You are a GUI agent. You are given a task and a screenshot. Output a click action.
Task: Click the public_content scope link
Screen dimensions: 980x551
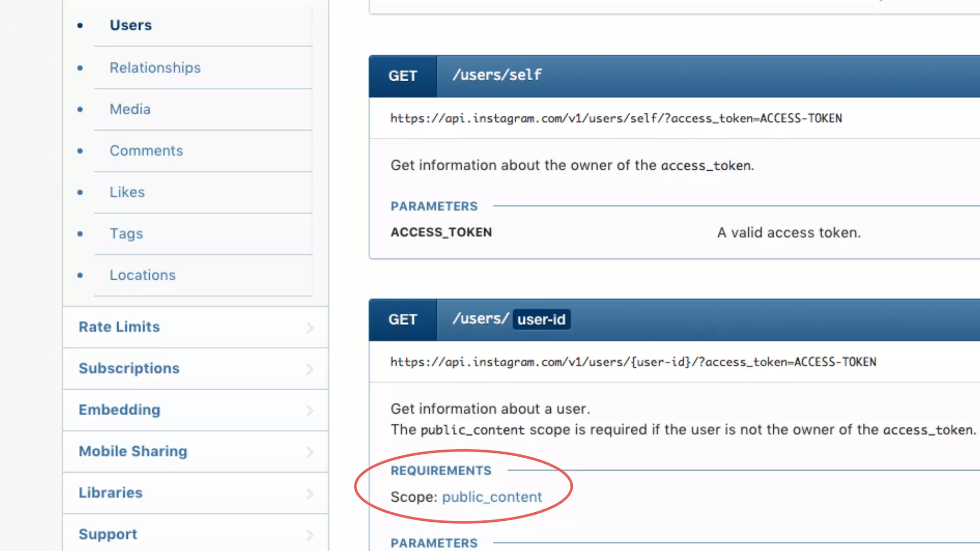pos(491,497)
